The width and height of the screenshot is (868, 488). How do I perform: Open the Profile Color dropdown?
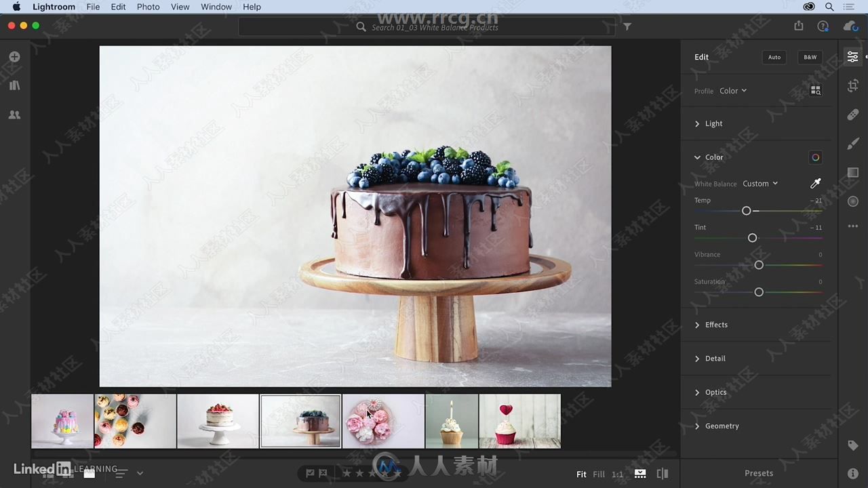[x=733, y=91]
